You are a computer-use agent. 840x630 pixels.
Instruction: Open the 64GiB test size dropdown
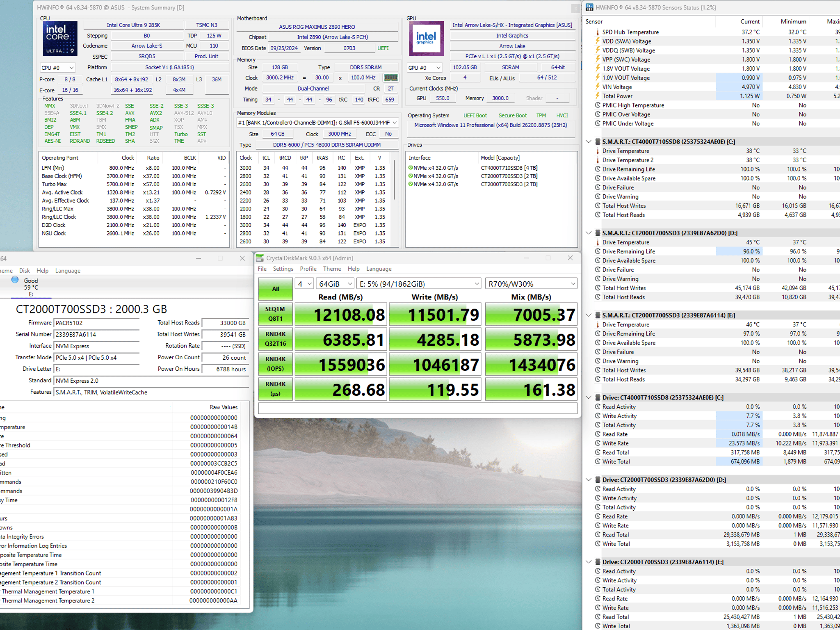(x=335, y=284)
